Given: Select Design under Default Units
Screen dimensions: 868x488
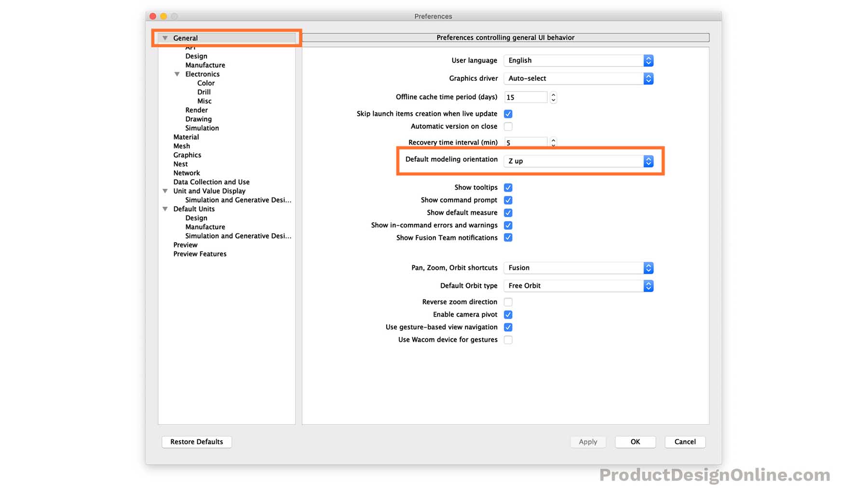Looking at the screenshot, I should click(x=196, y=218).
